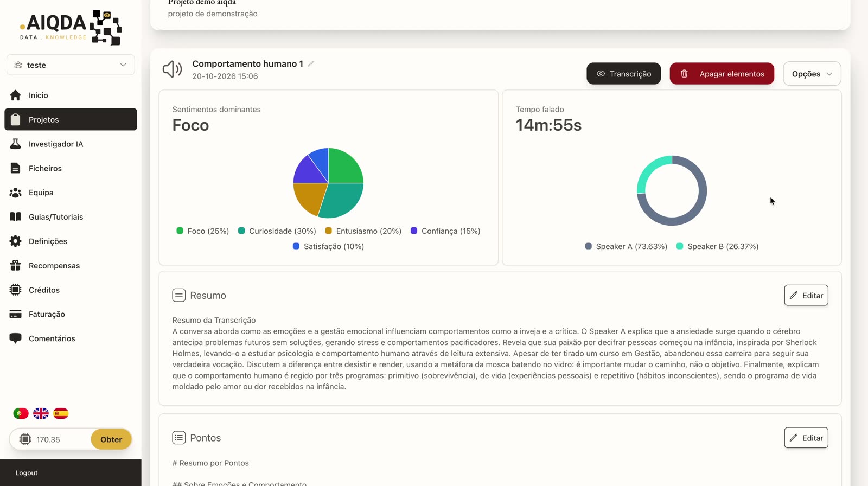
Task: Click the 14m:55s spoken time value
Action: (x=548, y=125)
